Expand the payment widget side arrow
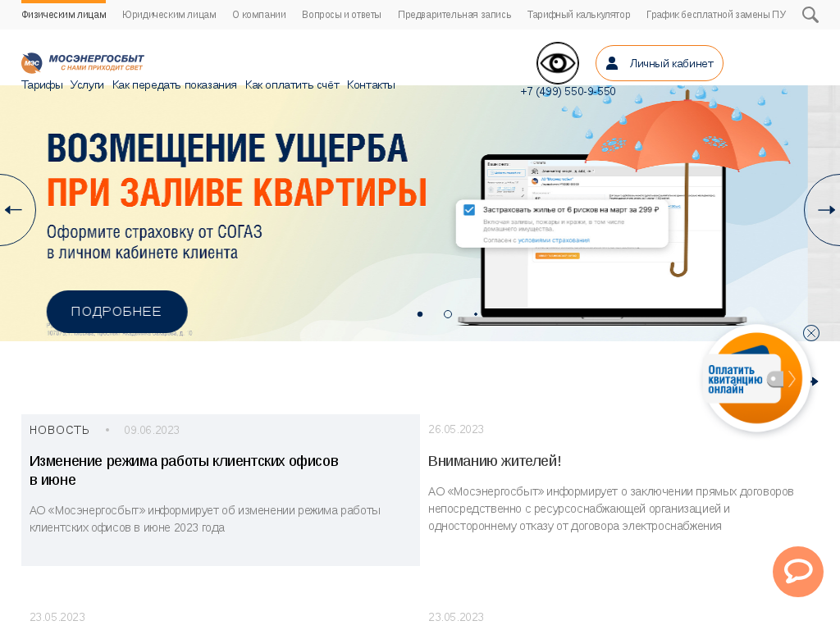The height and width of the screenshot is (630, 840). pos(815,381)
